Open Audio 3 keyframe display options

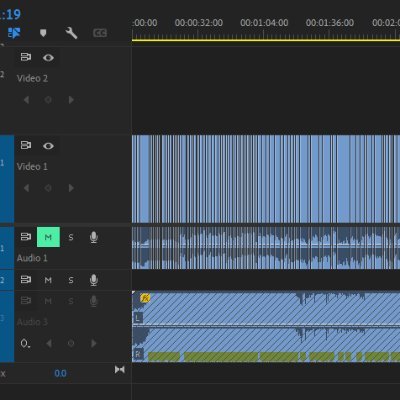tap(25, 343)
